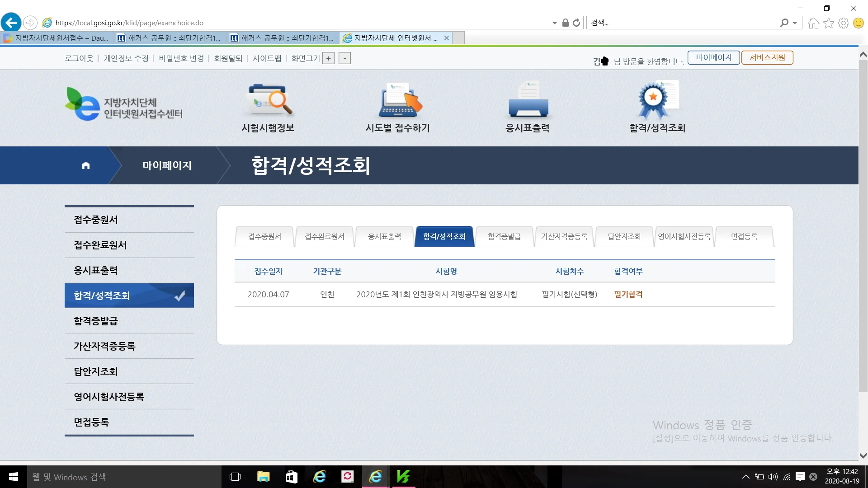The height and width of the screenshot is (488, 868).
Task: Open Internet Explorer settings gear icon
Action: 844,23
